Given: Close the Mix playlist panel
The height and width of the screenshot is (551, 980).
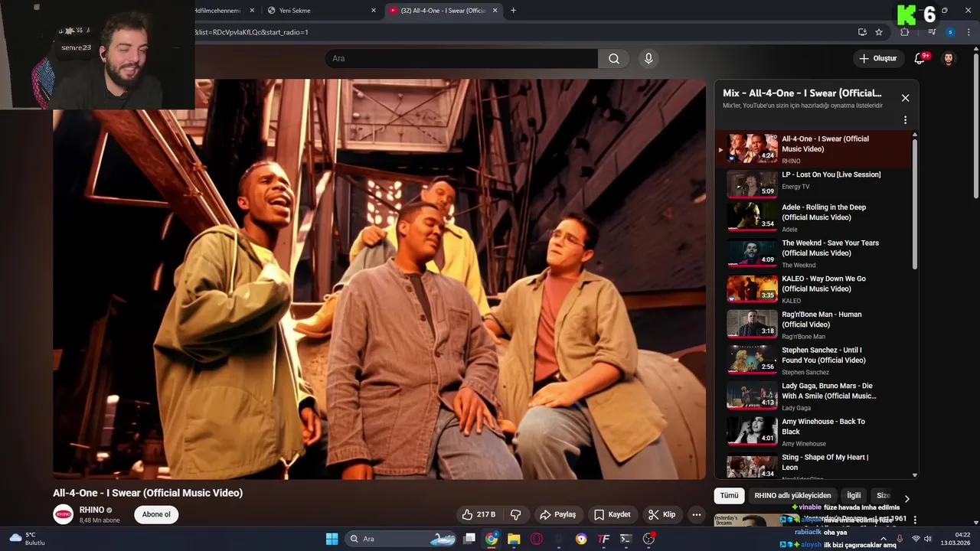Looking at the screenshot, I should pyautogui.click(x=905, y=98).
